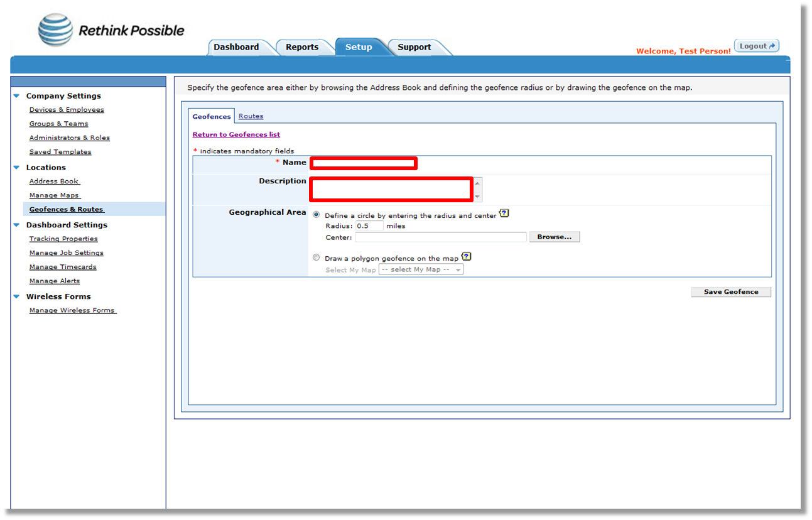The image size is (812, 520).
Task: Switch to the Dashboard tab
Action: pos(236,47)
